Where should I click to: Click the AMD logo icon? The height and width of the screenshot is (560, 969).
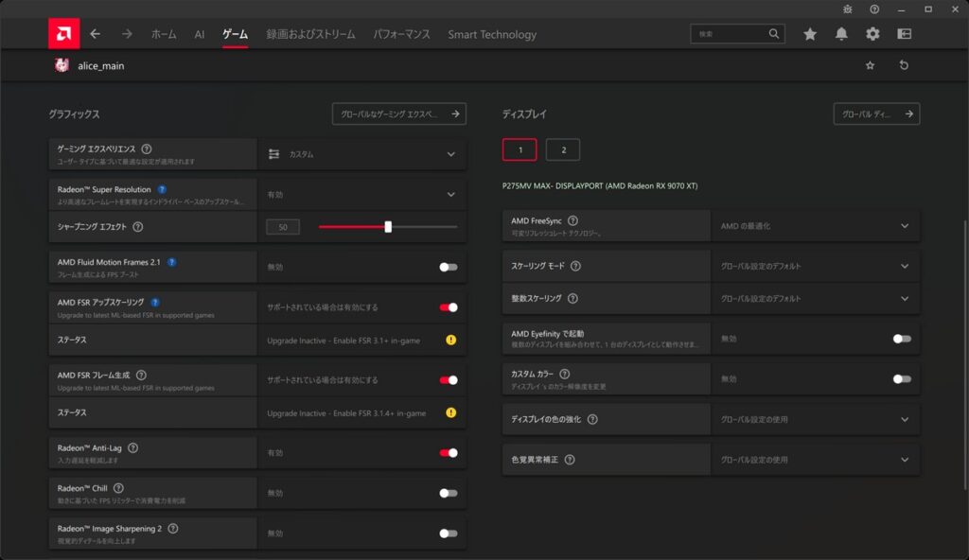click(x=64, y=34)
